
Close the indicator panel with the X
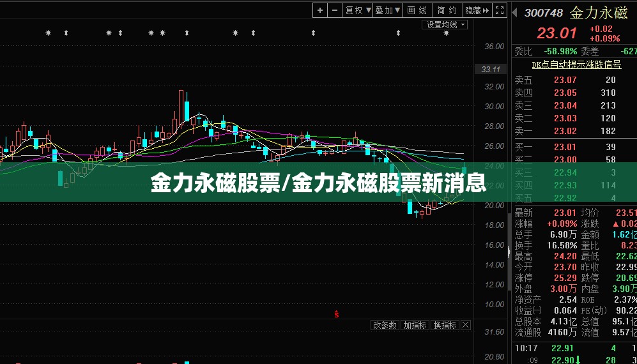pos(466,325)
